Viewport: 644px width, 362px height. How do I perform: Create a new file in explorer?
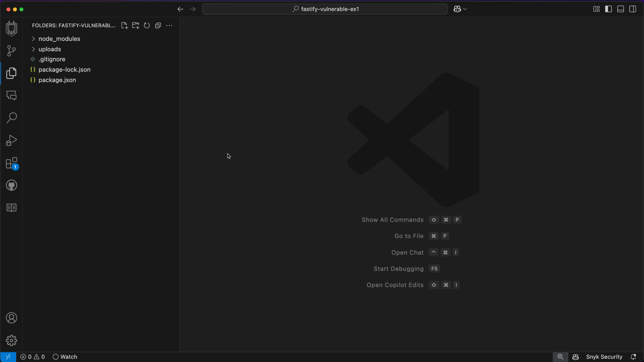[124, 25]
